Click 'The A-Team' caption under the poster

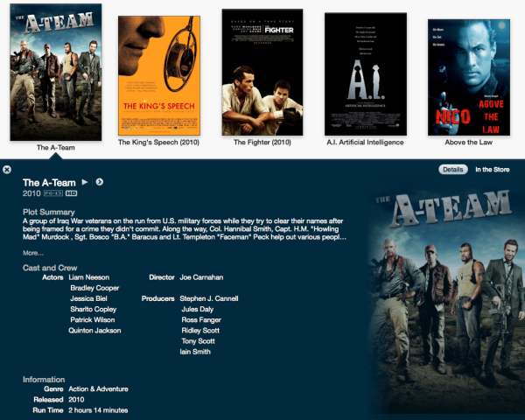(56, 148)
